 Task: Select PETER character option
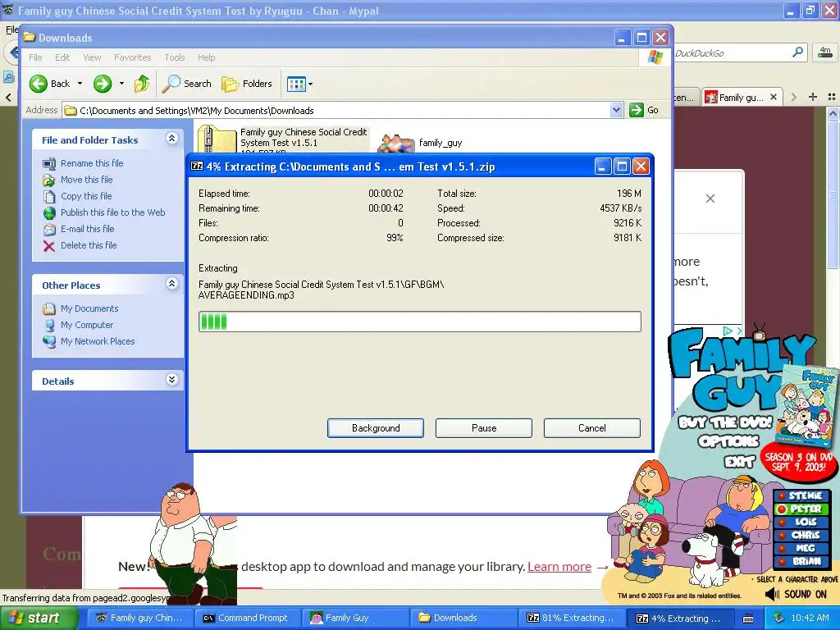tap(801, 509)
